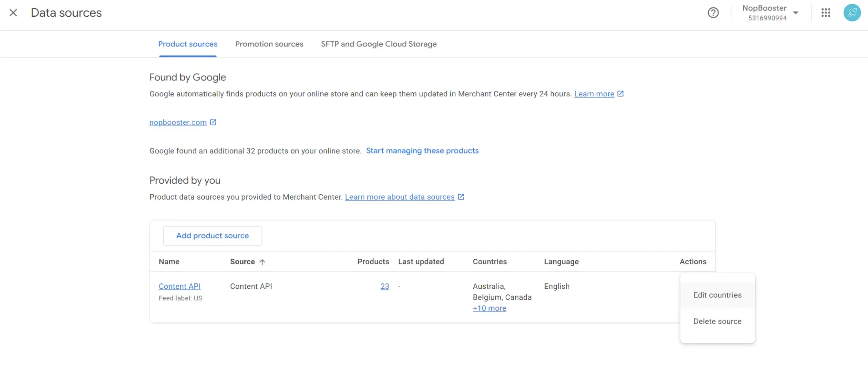Click Add product source button

point(212,236)
